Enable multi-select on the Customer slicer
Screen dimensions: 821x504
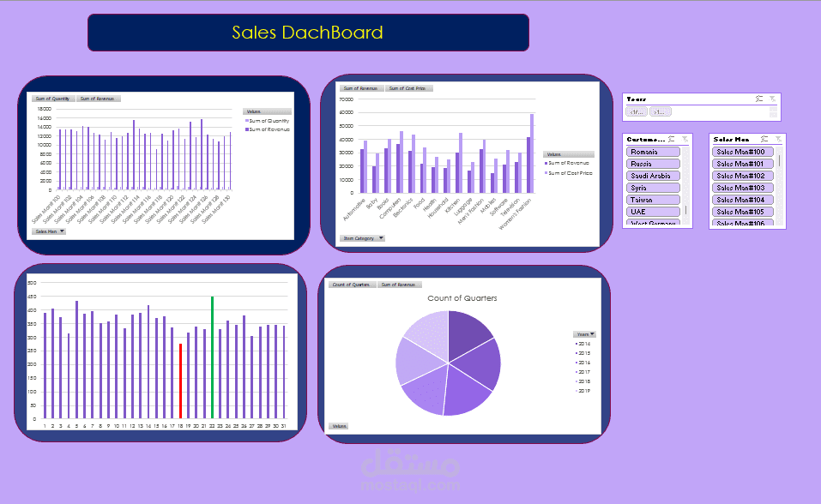pyautogui.click(x=672, y=139)
